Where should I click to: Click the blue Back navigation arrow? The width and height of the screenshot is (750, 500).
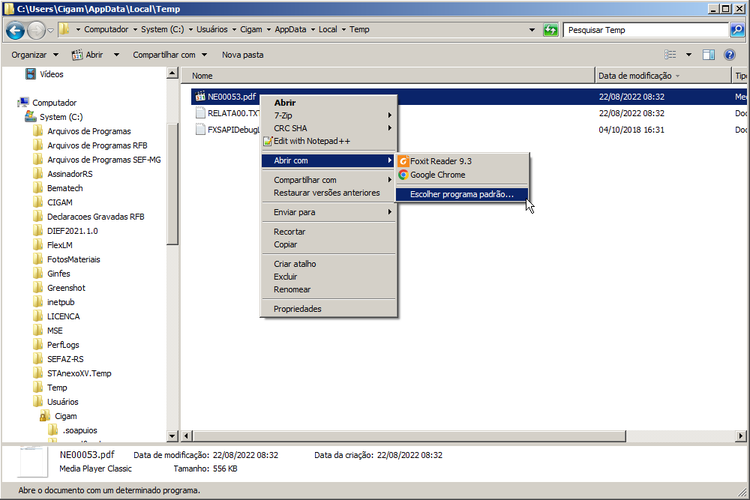(15, 30)
